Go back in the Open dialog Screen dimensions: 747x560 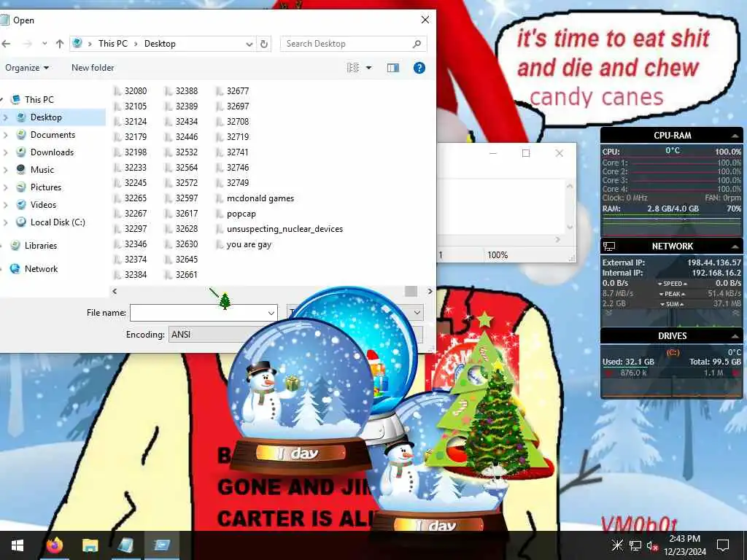point(6,44)
